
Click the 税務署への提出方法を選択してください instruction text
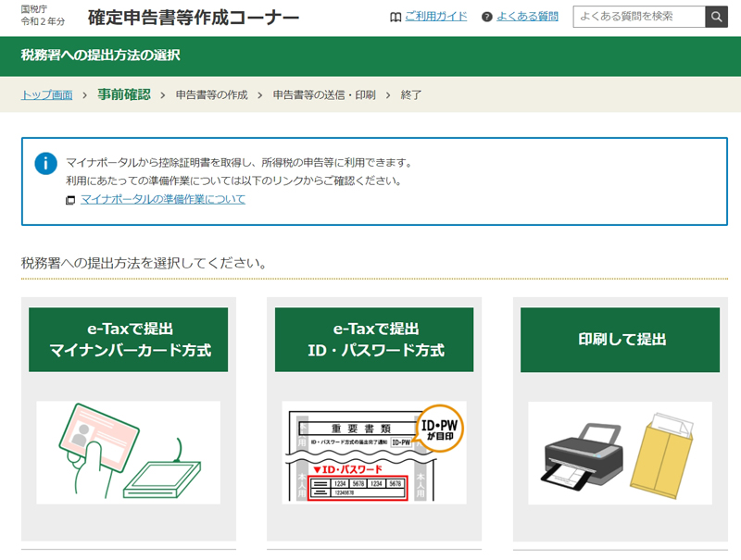click(144, 263)
